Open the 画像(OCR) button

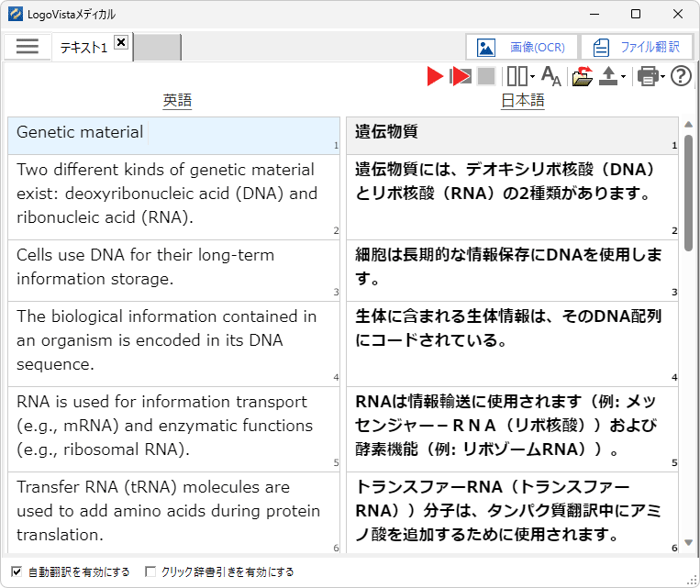point(522,47)
